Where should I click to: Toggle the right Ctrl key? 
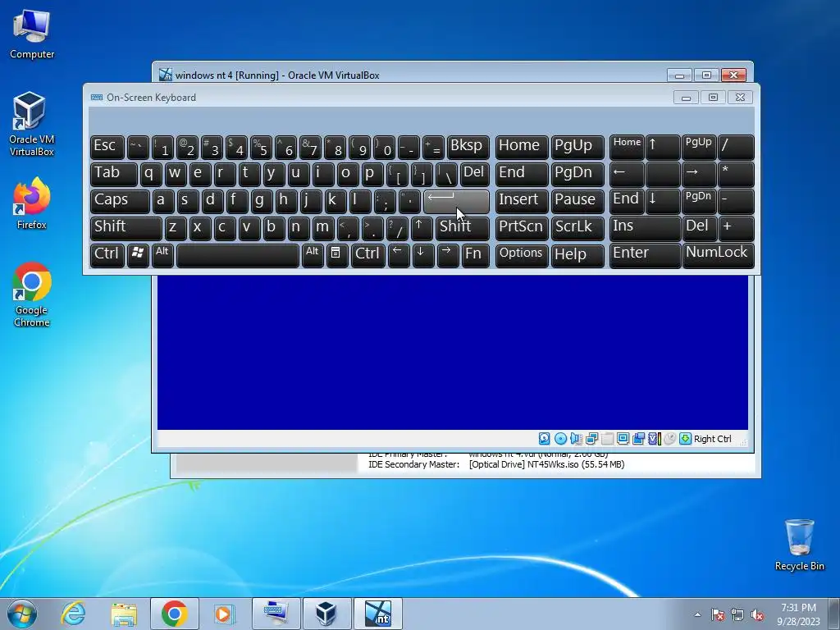(367, 255)
